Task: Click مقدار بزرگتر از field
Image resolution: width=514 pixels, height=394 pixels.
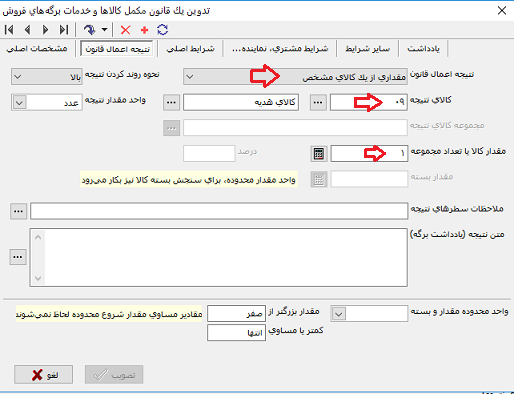Action: coord(236,313)
